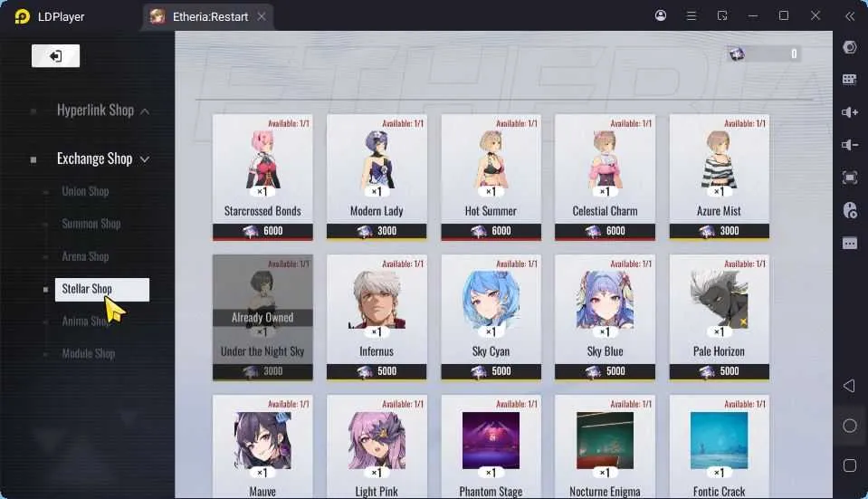Tap the Android home circle button
This screenshot has height=499, width=868.
coord(850,426)
